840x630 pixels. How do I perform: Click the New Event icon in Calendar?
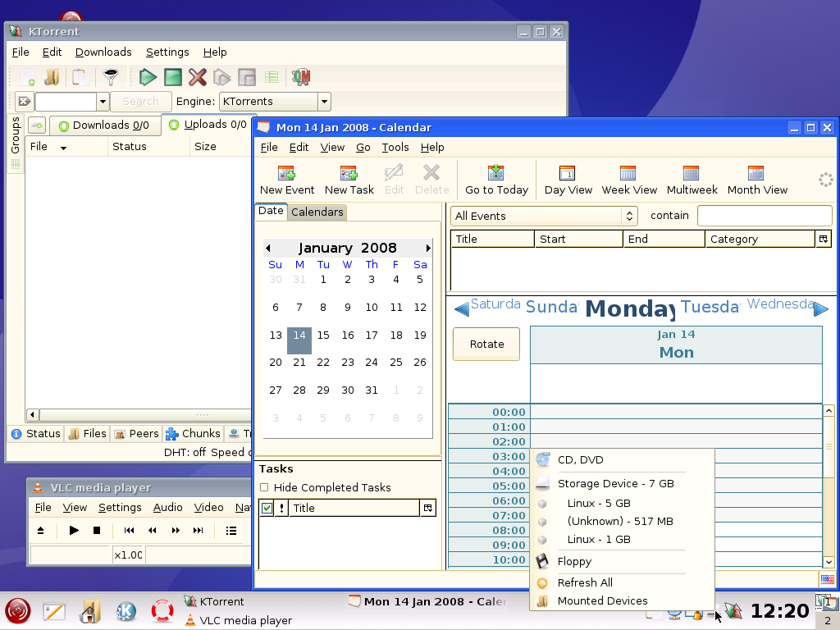click(286, 179)
